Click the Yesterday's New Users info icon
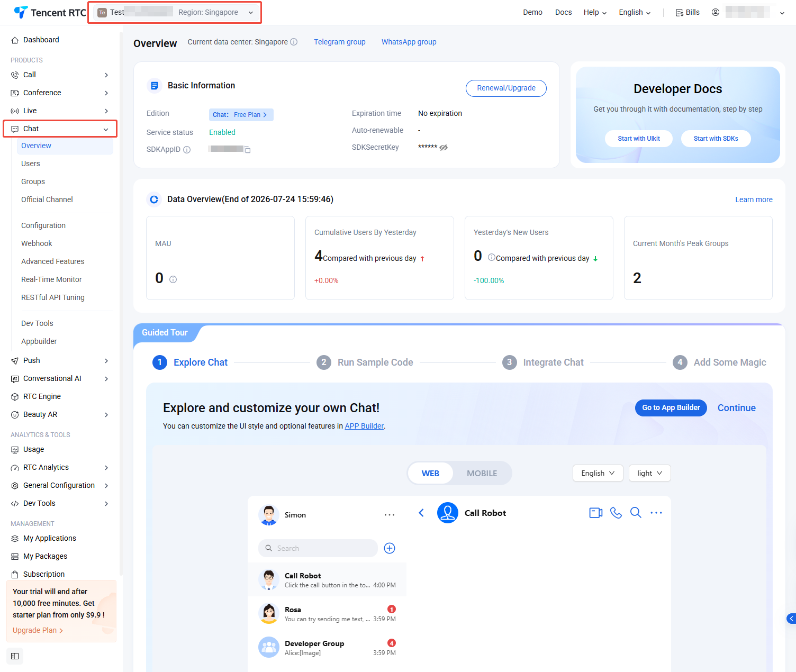 point(492,257)
